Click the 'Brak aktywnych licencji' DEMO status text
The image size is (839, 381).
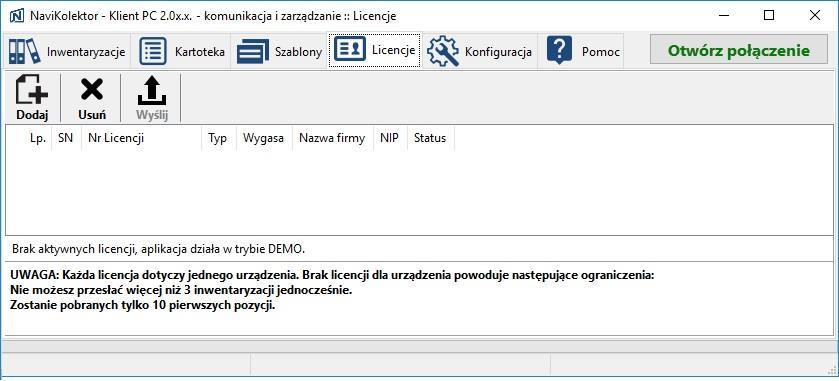pyautogui.click(x=158, y=249)
